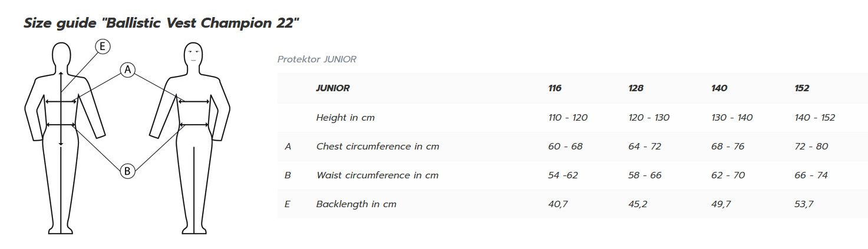This screenshot has height=249, width=868.
Task: Click the Waist circumference in cm label
Action: click(x=377, y=175)
